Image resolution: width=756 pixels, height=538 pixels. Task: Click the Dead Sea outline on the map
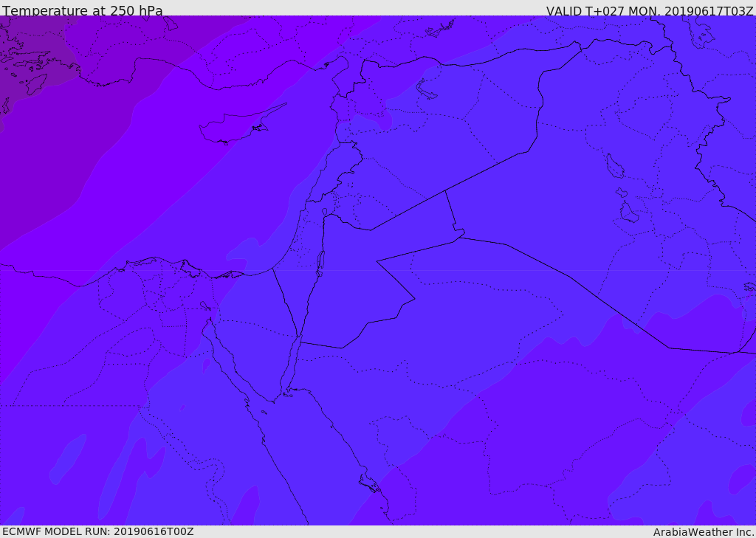tap(320, 263)
